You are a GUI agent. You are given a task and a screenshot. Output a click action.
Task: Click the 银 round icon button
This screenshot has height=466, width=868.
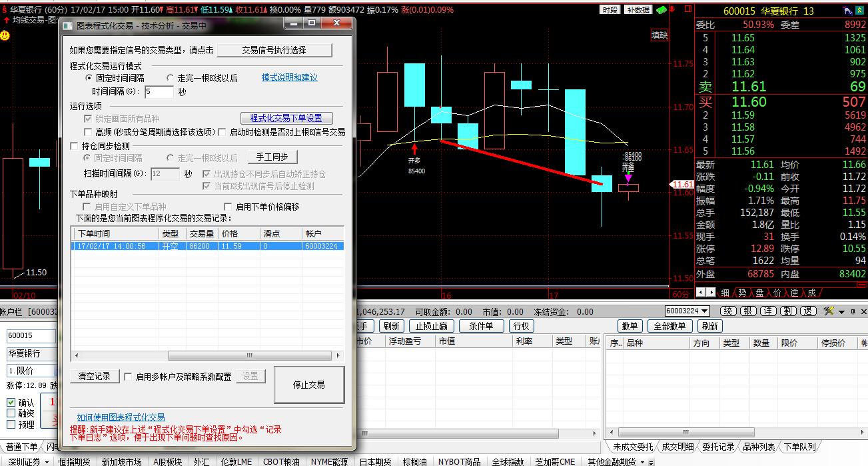click(x=748, y=311)
